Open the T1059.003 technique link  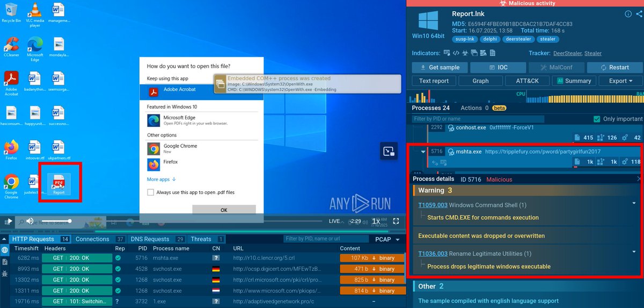[433, 205]
